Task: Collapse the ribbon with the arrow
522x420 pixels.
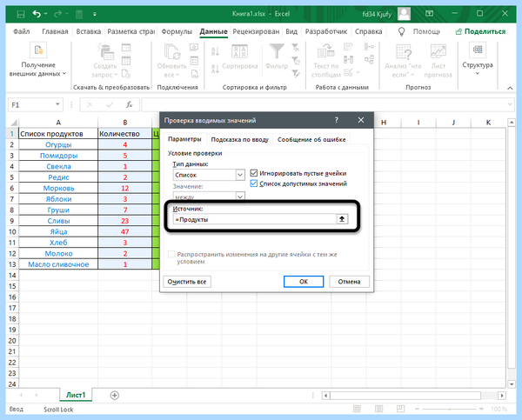Action: (x=510, y=88)
